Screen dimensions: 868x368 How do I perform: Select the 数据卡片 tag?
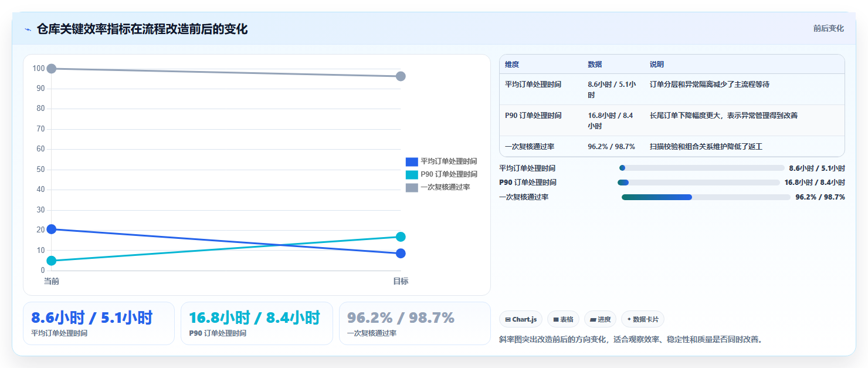[643, 319]
